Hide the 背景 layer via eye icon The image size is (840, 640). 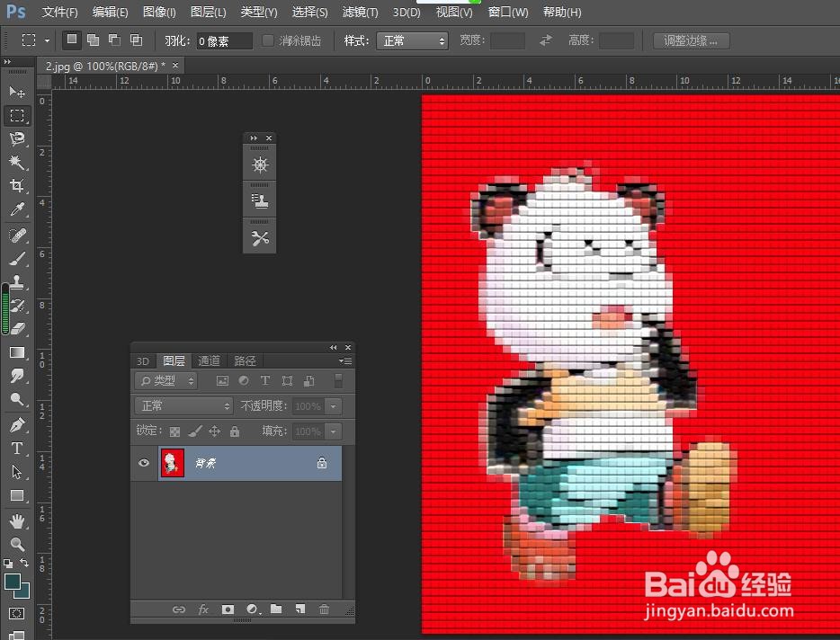(144, 463)
